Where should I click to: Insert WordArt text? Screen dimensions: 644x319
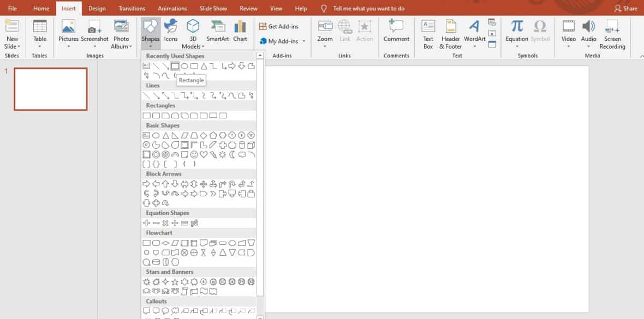[x=474, y=33]
